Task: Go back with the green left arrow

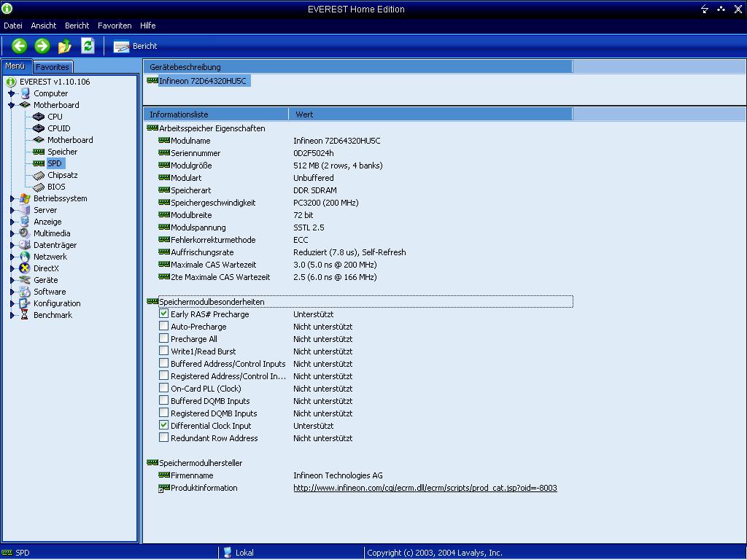Action: pos(19,46)
